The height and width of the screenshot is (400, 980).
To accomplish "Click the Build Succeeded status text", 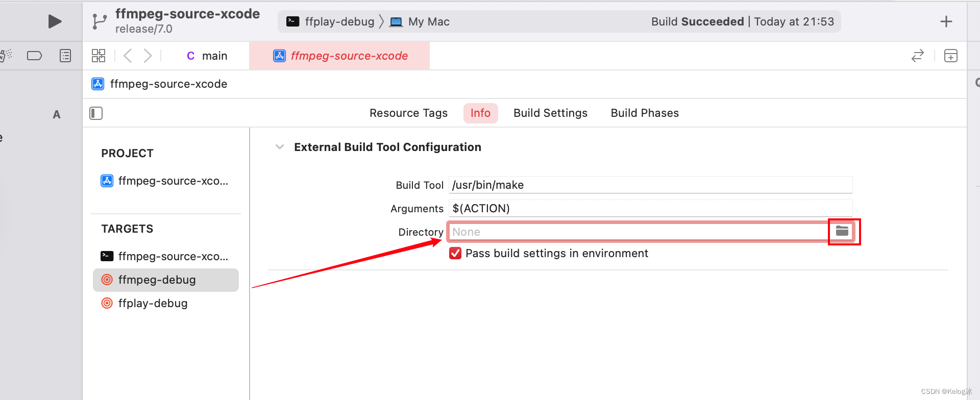I will coord(697,21).
